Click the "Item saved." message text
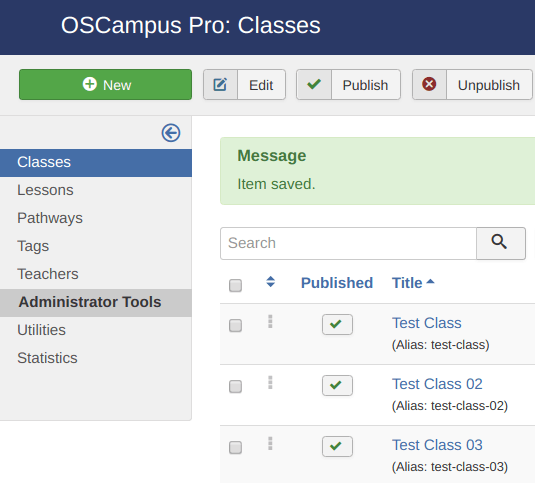 point(276,184)
